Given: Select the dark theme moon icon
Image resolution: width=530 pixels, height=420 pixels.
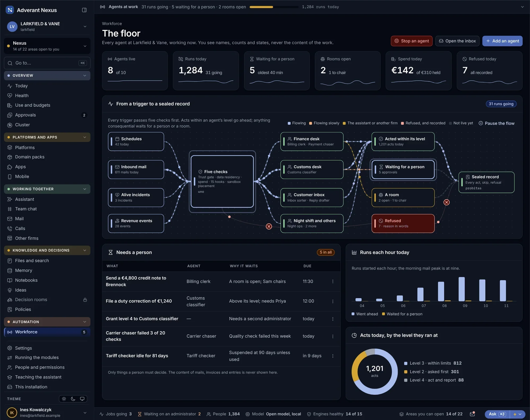Looking at the screenshot, I should tap(73, 399).
